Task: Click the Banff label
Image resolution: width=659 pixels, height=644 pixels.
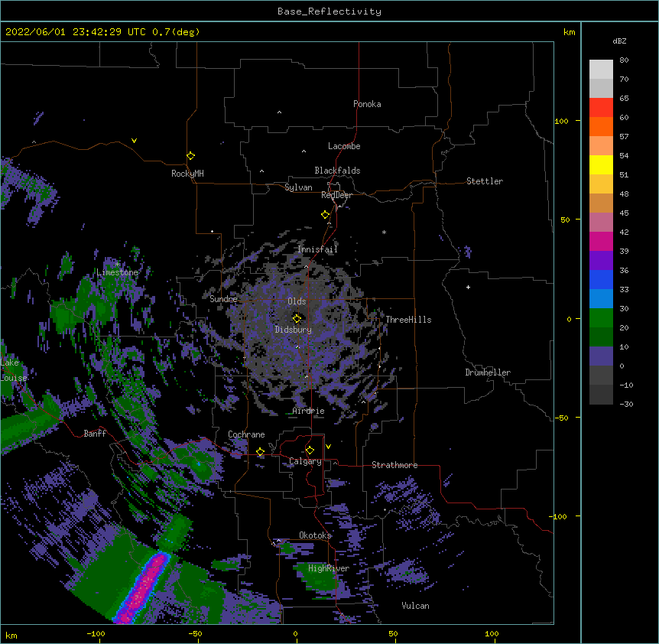Action: (95, 434)
